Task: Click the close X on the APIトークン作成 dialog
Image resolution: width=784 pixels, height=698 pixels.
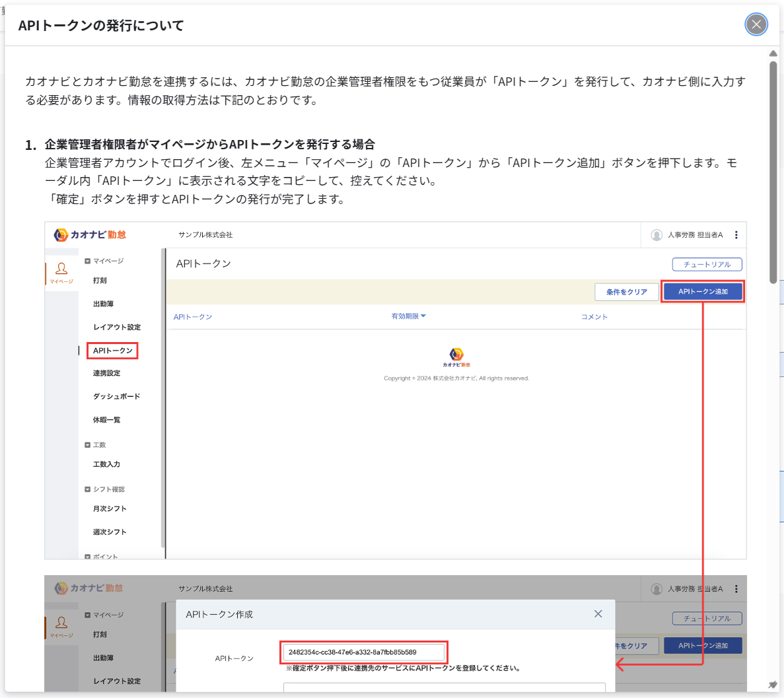Action: pos(598,613)
